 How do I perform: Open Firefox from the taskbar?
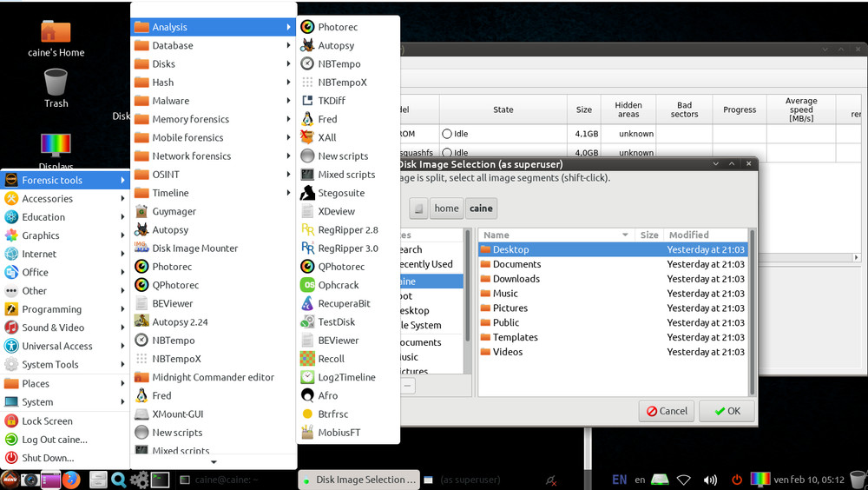(x=71, y=480)
